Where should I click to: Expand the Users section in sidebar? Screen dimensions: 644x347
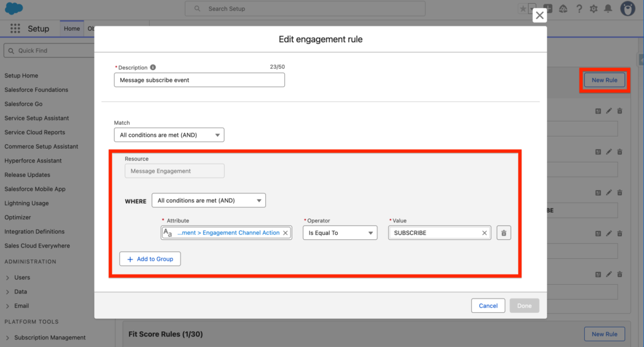8,278
